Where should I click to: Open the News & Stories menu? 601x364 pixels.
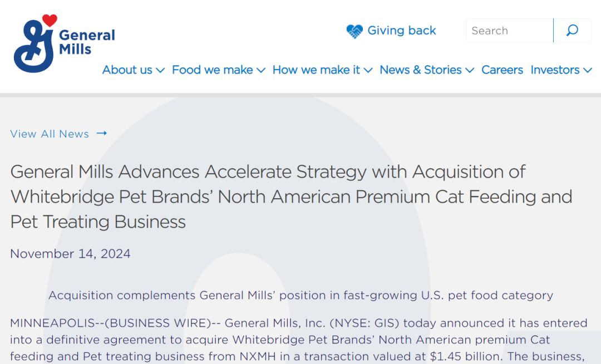pyautogui.click(x=421, y=70)
